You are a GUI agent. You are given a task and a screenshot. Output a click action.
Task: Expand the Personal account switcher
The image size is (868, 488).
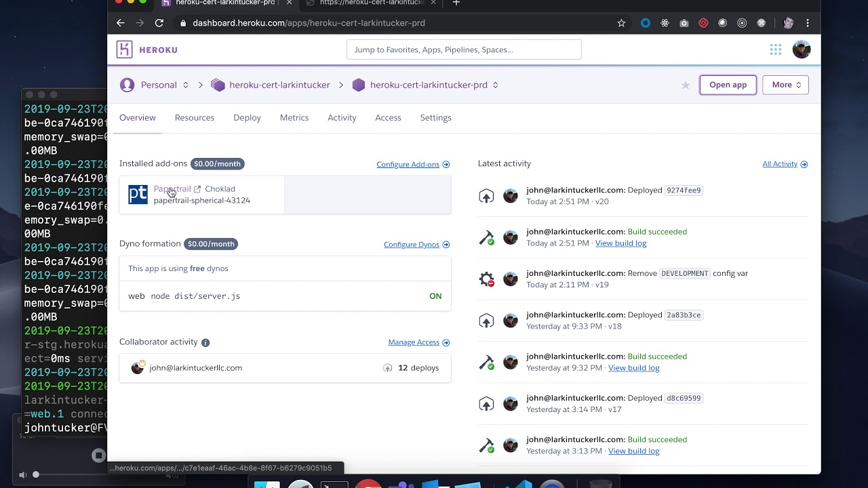185,85
